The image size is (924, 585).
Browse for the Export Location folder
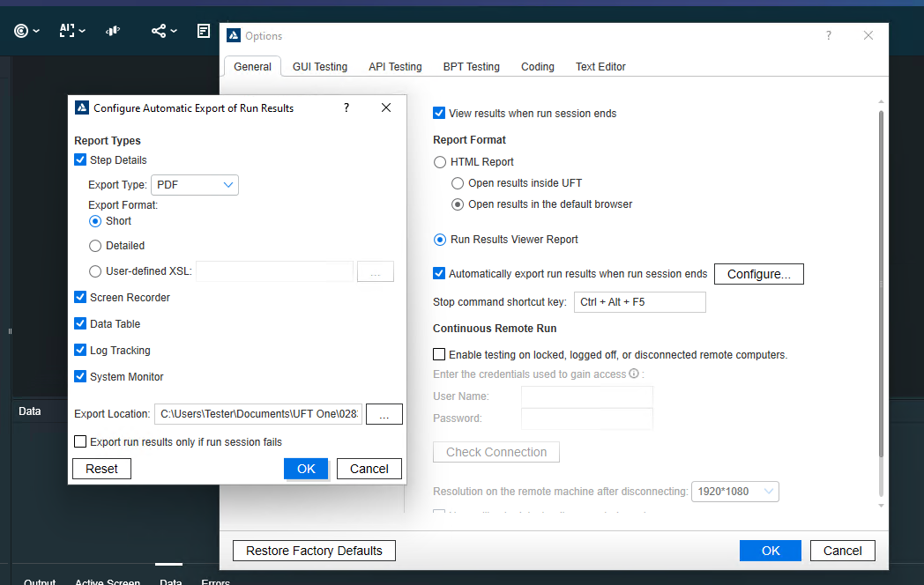point(384,413)
